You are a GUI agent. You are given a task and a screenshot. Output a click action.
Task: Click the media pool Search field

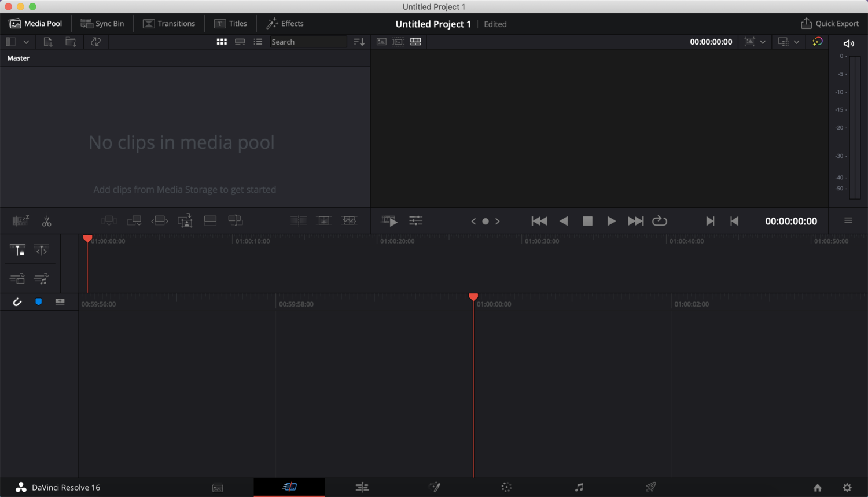click(308, 42)
